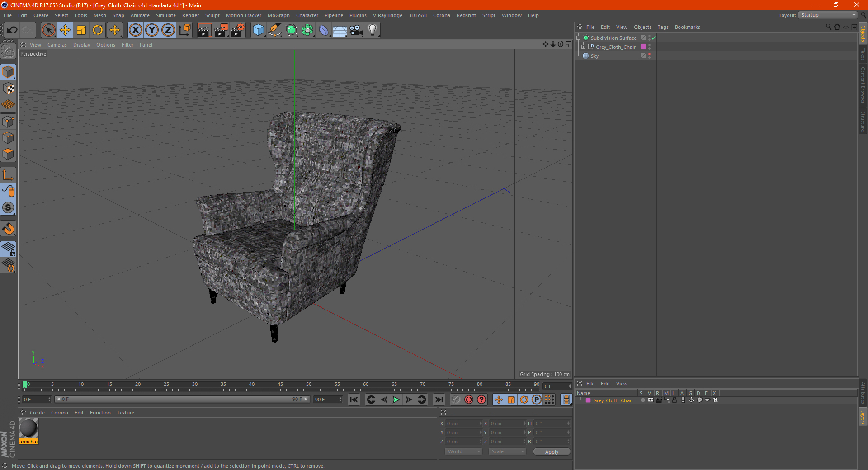Toggle X-axis lock button
Screen dimensions: 868x470
click(135, 30)
